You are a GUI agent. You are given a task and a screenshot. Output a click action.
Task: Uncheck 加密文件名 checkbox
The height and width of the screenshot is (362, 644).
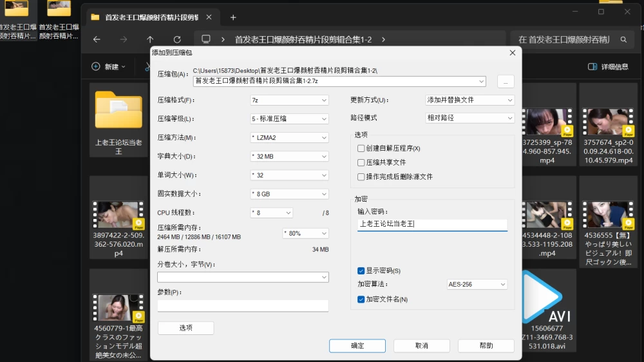(x=361, y=300)
